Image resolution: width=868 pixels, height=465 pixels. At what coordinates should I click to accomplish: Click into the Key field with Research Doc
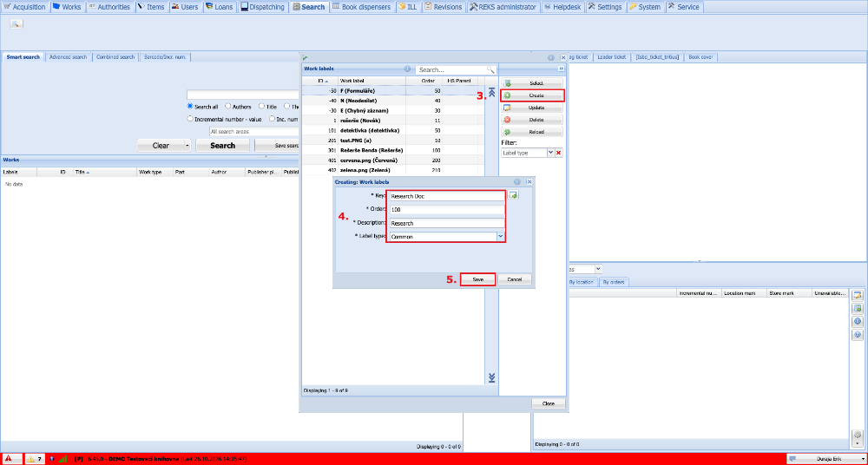click(446, 195)
